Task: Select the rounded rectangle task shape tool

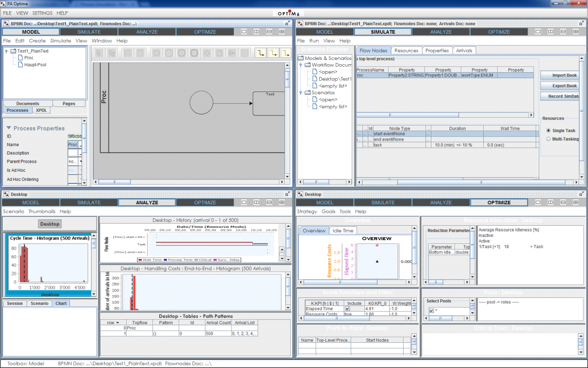Action: coord(157,52)
